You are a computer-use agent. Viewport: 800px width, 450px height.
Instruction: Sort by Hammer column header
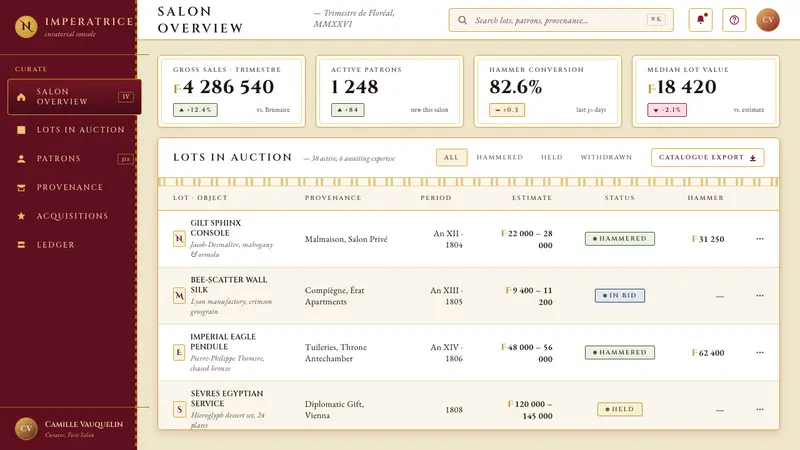click(x=705, y=197)
